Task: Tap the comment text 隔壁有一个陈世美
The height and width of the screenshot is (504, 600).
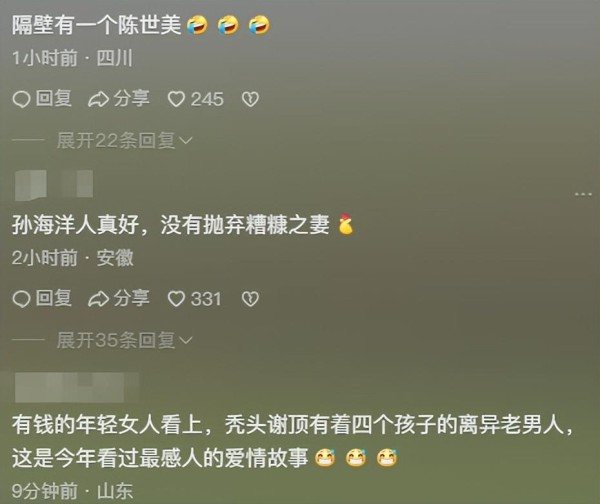Action: [x=96, y=26]
